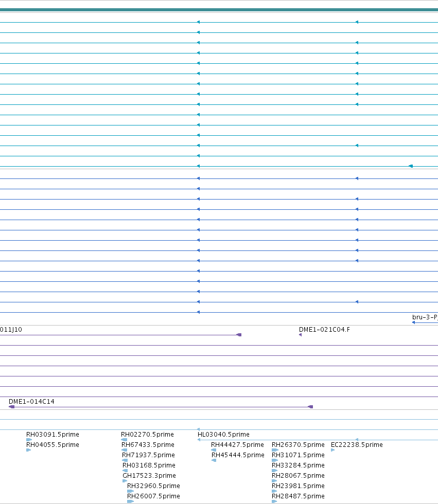
Task: Click the RH28487.5prime label
Action: 298,496
